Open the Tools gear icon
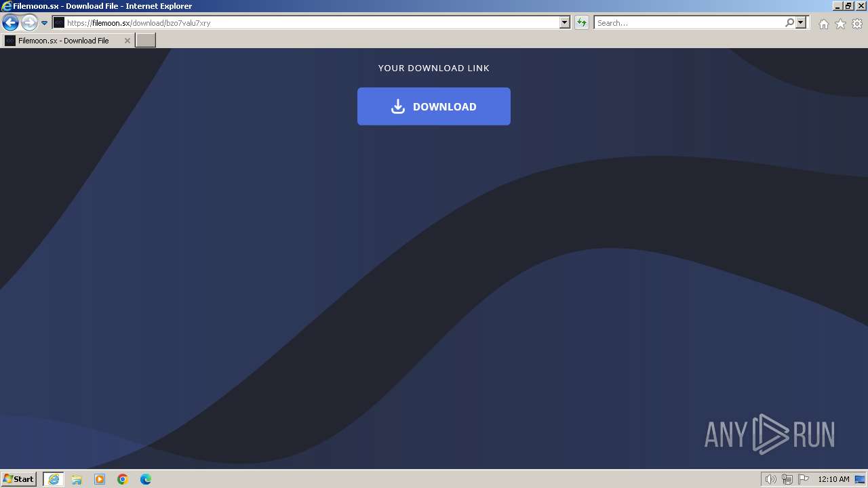The image size is (868, 488). pyautogui.click(x=857, y=24)
